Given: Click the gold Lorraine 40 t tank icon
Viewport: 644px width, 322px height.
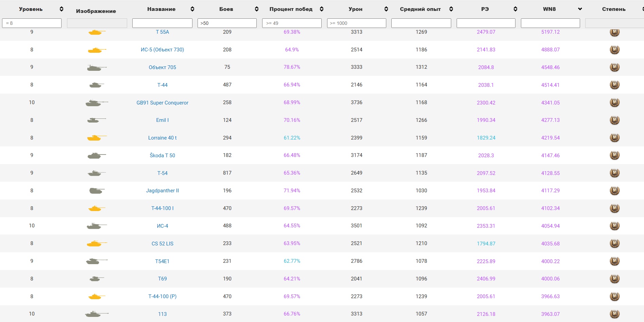Looking at the screenshot, I should [97, 138].
